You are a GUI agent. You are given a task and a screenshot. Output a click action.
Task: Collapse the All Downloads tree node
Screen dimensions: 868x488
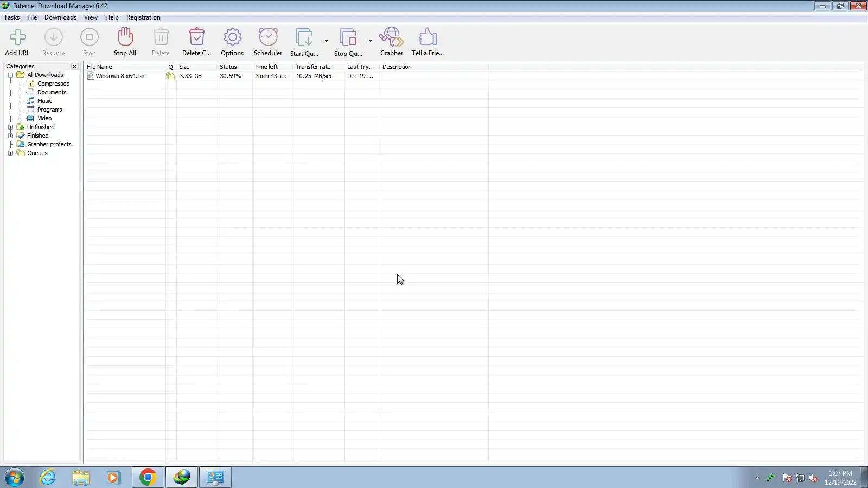tap(10, 75)
